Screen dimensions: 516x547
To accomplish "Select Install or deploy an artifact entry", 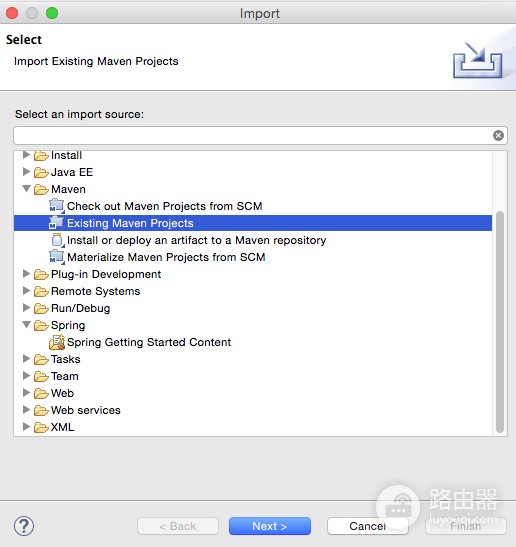I will pyautogui.click(x=196, y=240).
